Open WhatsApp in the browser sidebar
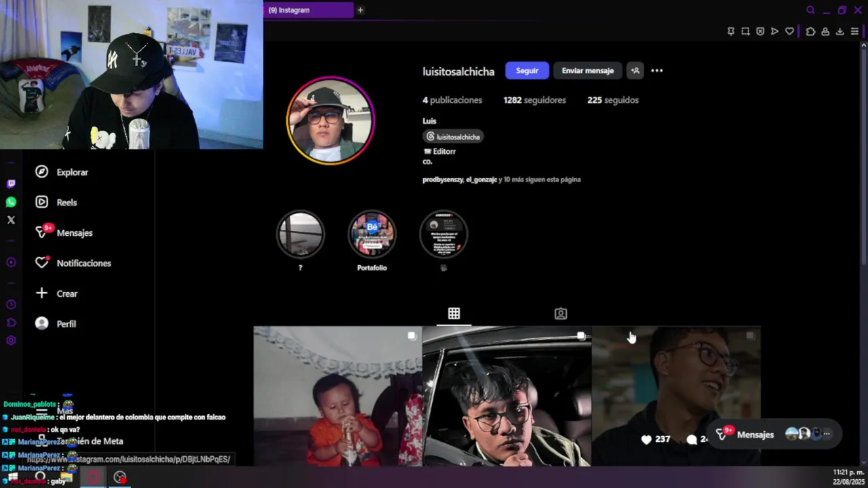Image resolution: width=868 pixels, height=488 pixels. [11, 202]
